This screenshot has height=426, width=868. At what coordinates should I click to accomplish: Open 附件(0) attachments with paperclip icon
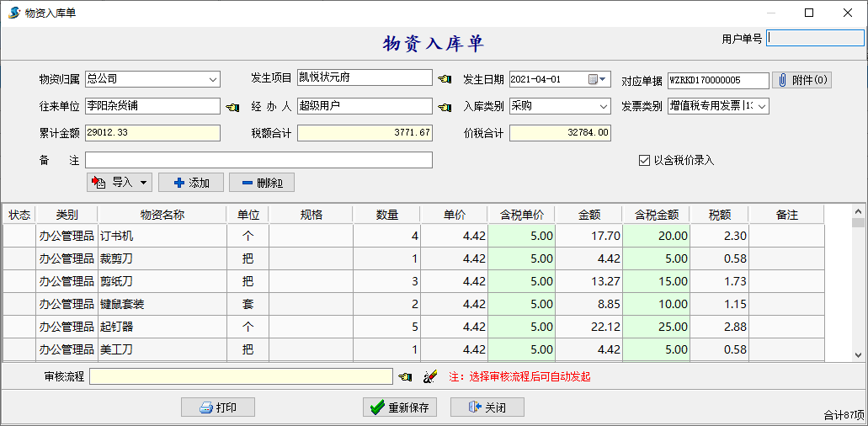tap(801, 80)
